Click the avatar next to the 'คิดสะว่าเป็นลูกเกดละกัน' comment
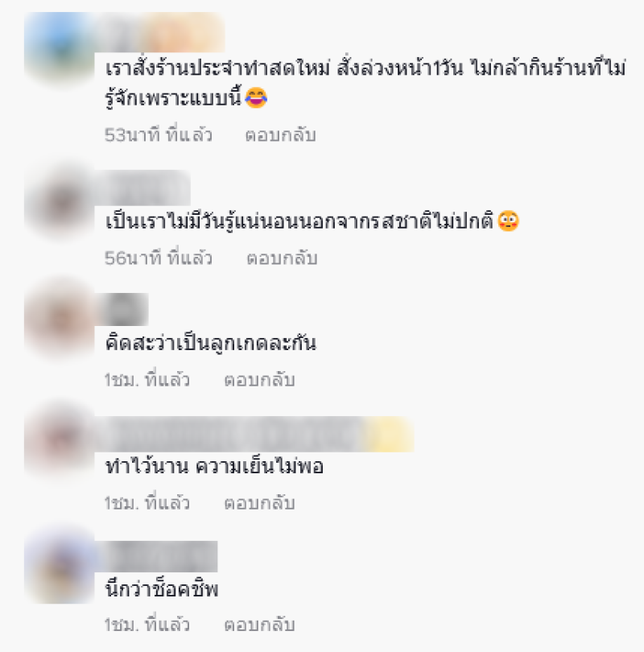The height and width of the screenshot is (652, 644). [x=60, y=321]
